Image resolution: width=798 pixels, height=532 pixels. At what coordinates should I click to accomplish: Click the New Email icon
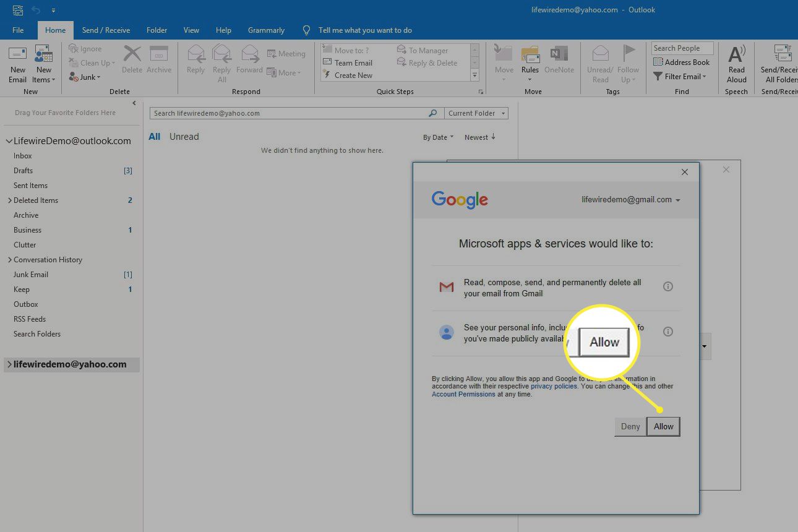pyautogui.click(x=17, y=64)
